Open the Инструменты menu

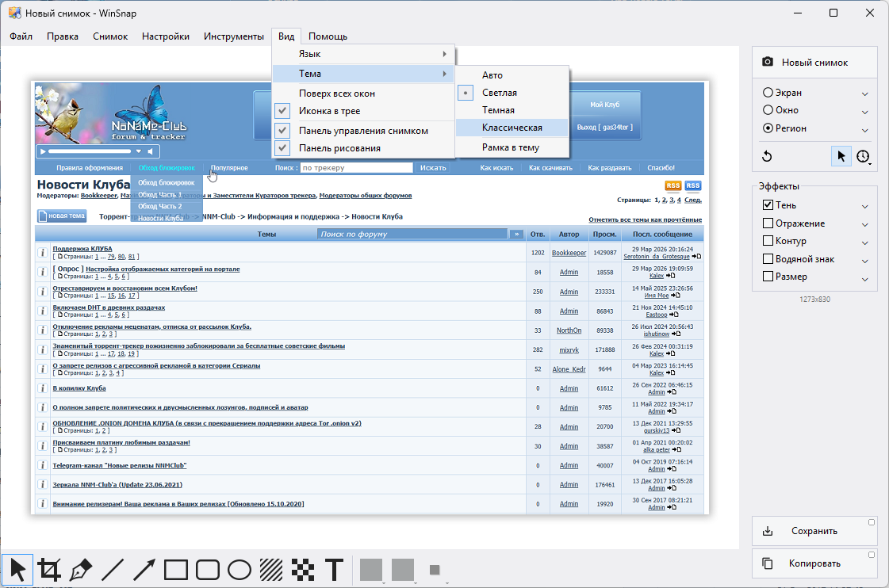233,36
